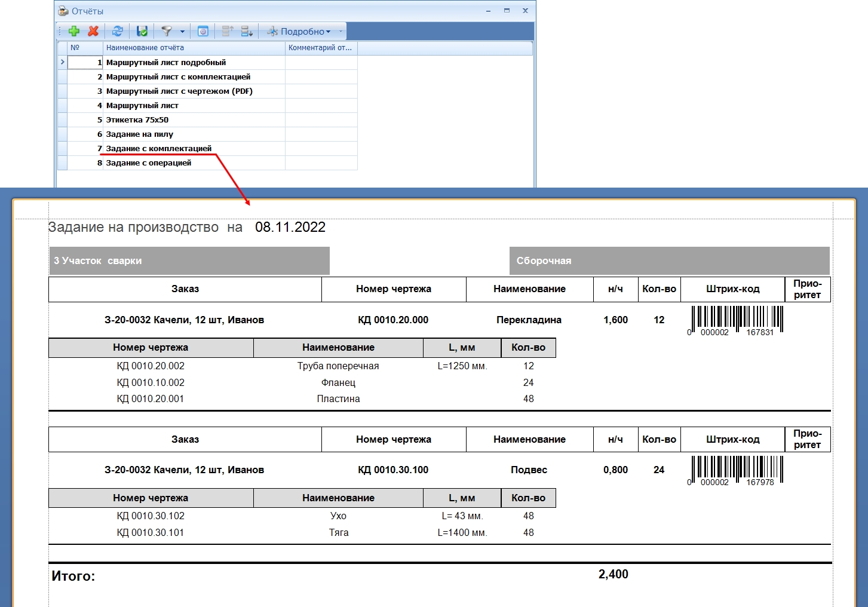Move the selected report up
Viewport: 868px width, 607px height.
[x=228, y=31]
